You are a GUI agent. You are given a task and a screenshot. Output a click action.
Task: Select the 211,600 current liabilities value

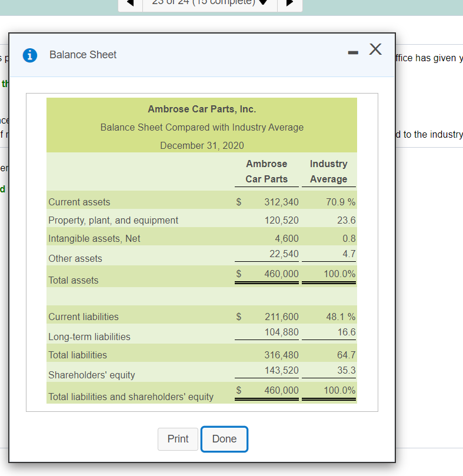(281, 317)
